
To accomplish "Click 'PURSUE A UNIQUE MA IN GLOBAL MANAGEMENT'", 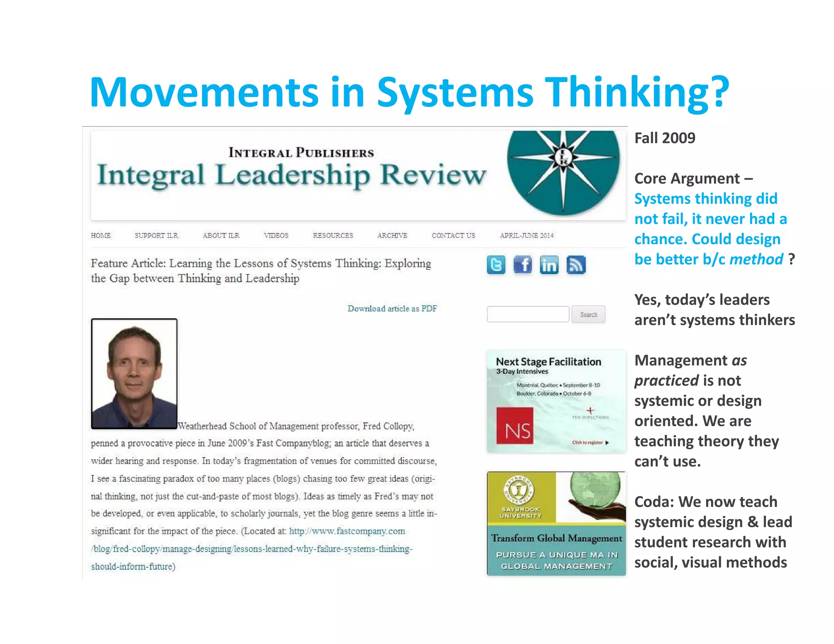I will tap(556, 561).
